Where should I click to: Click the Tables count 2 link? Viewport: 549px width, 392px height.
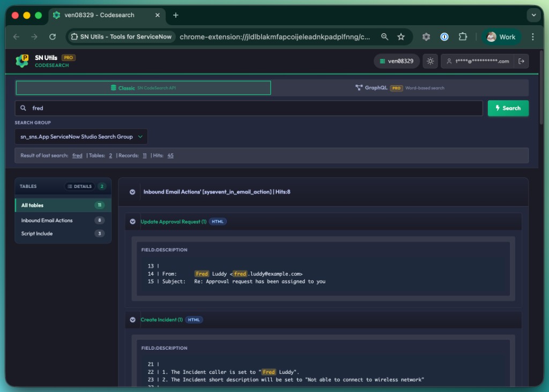pos(110,156)
